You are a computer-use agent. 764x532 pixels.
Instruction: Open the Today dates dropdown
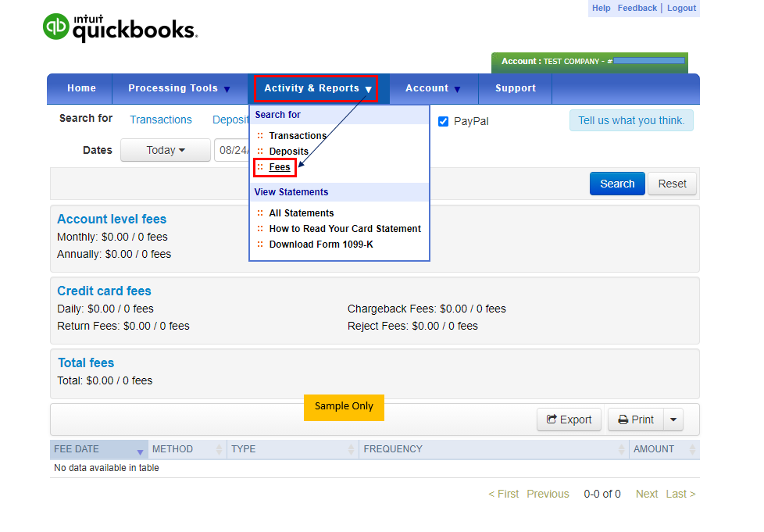(x=166, y=150)
